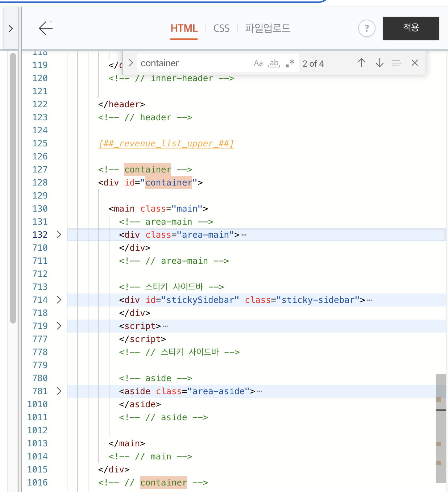
Task: Expand folded area-main div on line 132
Action: [x=59, y=235]
